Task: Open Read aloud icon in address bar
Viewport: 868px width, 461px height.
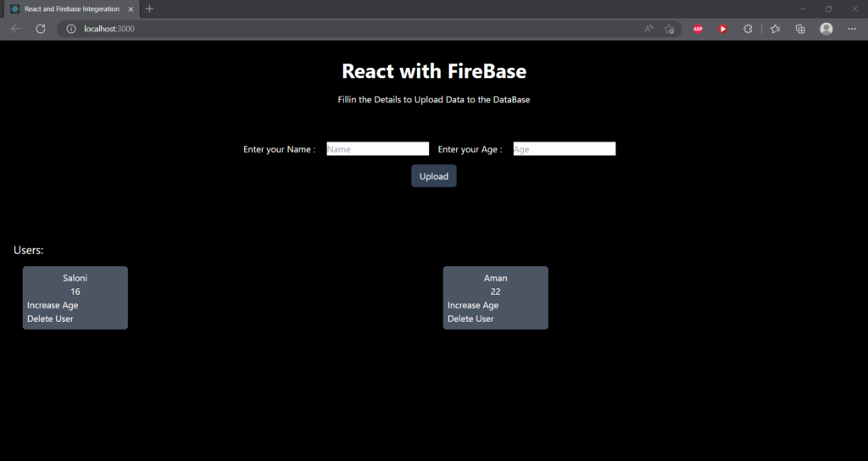Action: coord(648,29)
